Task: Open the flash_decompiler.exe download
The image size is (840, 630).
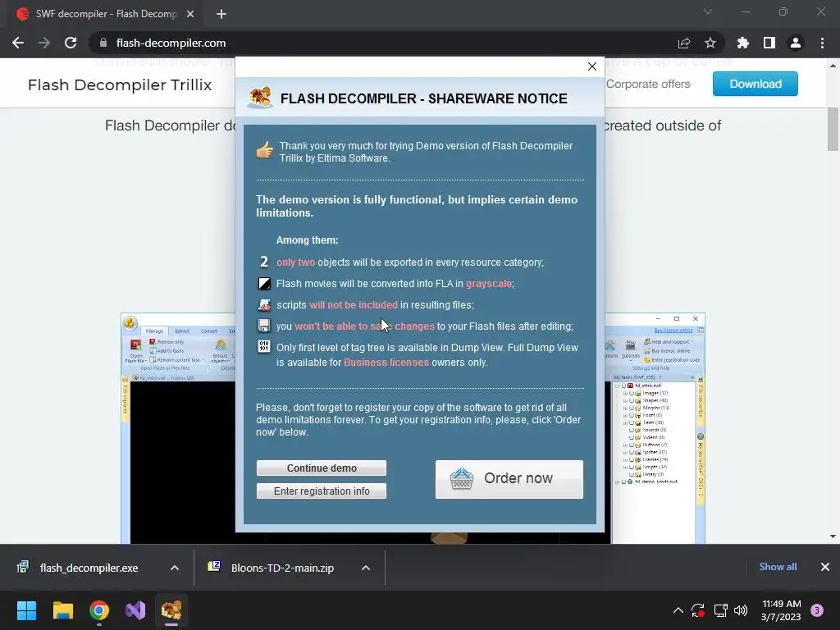Action: (x=89, y=568)
